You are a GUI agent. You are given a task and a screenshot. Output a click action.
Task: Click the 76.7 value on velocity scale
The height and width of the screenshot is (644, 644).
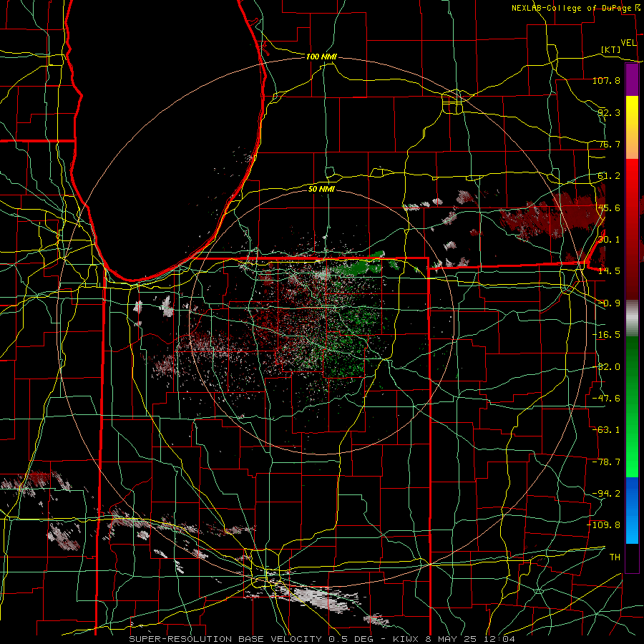(x=609, y=144)
